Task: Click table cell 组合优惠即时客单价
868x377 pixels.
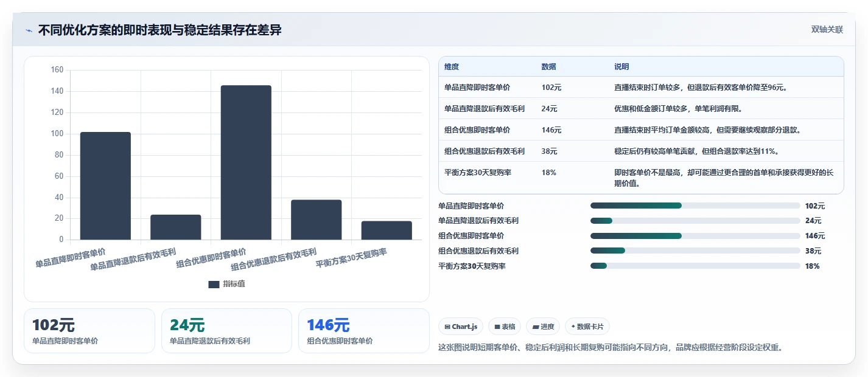Action: 477,130
